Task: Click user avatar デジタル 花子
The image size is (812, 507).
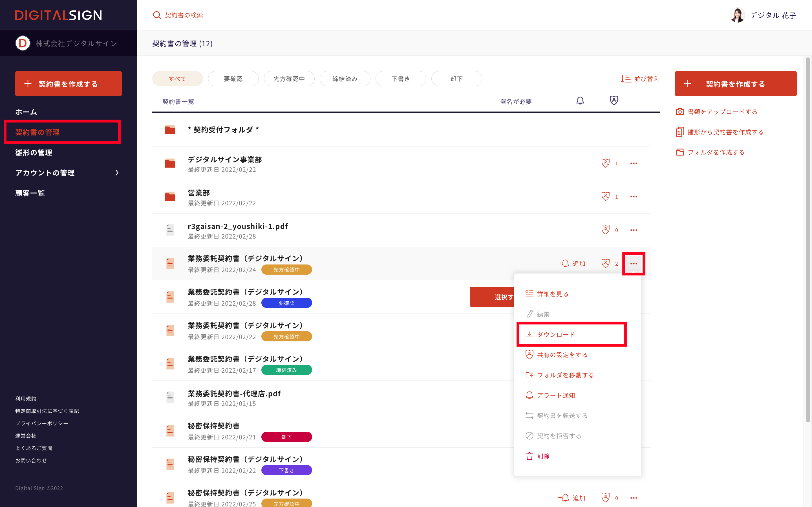Action: point(737,15)
